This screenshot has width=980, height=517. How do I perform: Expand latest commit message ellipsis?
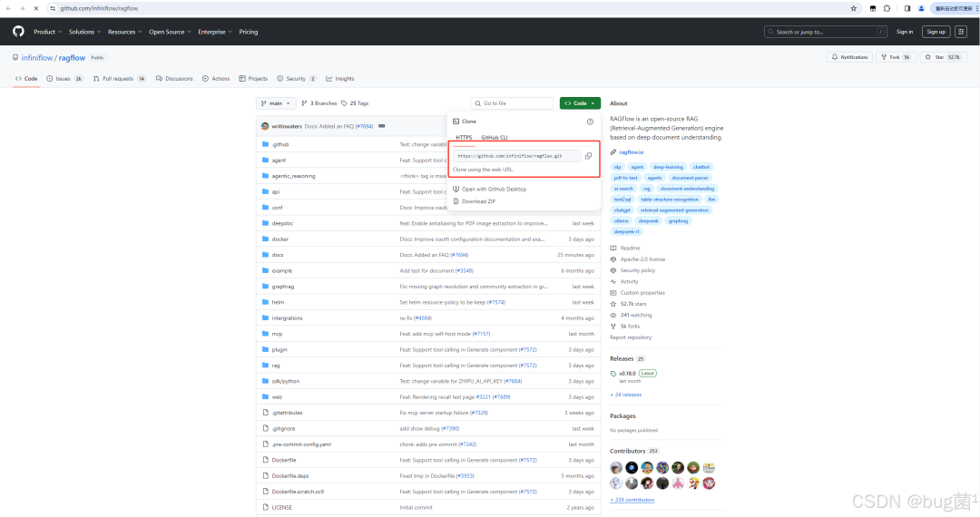coord(382,126)
